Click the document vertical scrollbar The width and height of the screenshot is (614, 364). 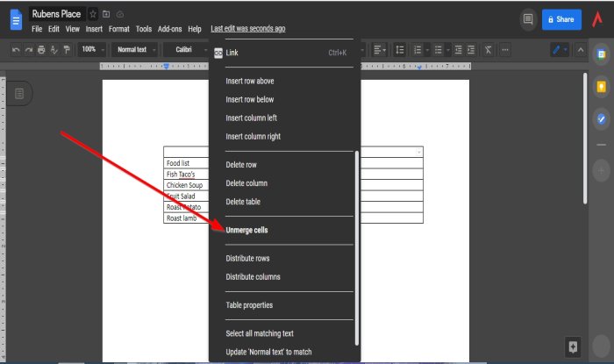pos(585,139)
